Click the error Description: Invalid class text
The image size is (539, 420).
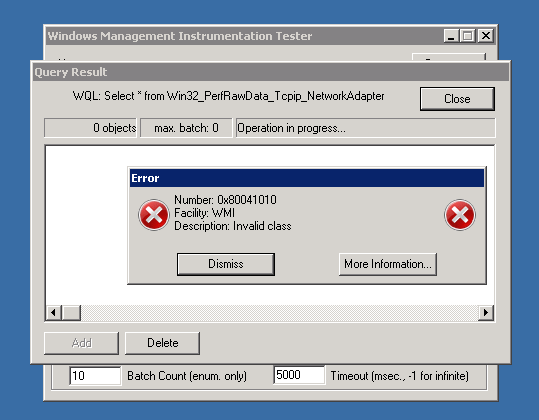233,226
